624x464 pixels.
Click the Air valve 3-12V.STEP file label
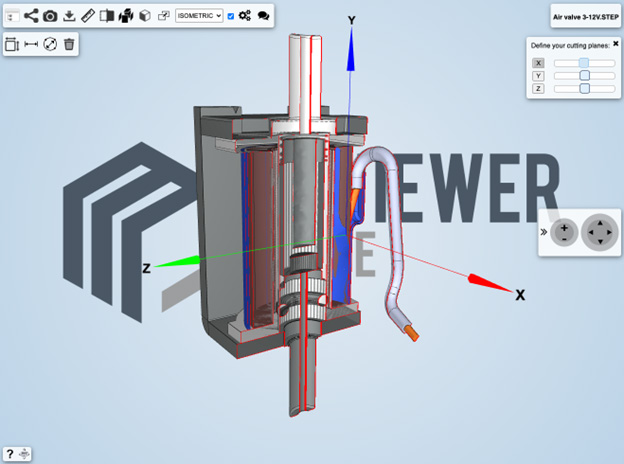(584, 17)
